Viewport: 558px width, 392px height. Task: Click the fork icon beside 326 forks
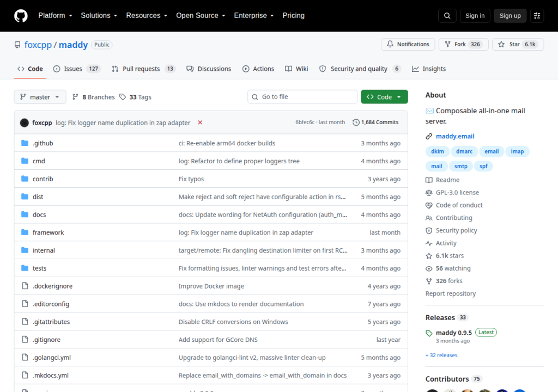429,281
